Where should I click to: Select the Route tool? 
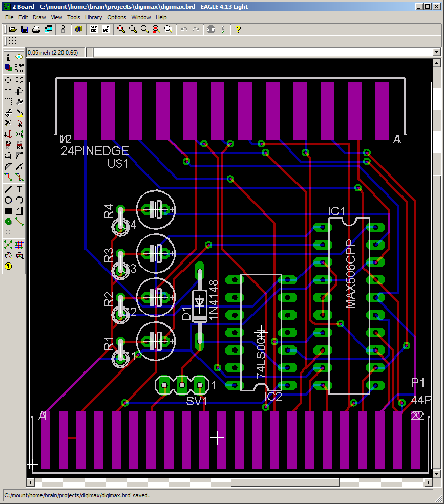(8, 177)
